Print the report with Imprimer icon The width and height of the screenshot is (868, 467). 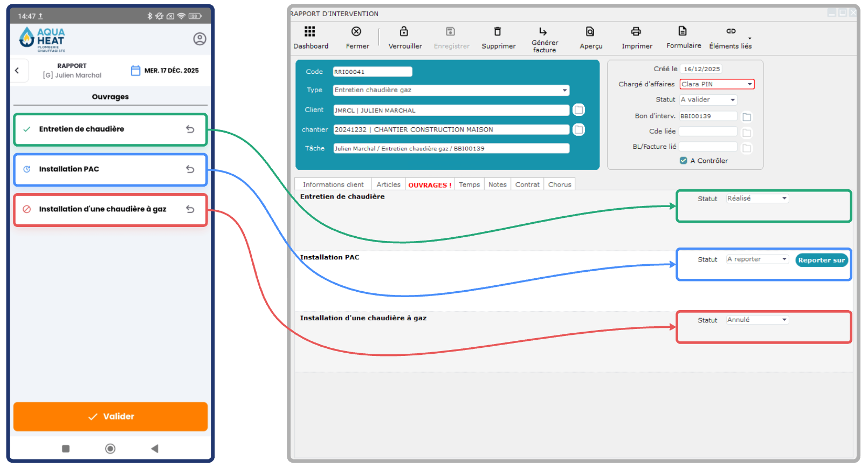pos(636,32)
